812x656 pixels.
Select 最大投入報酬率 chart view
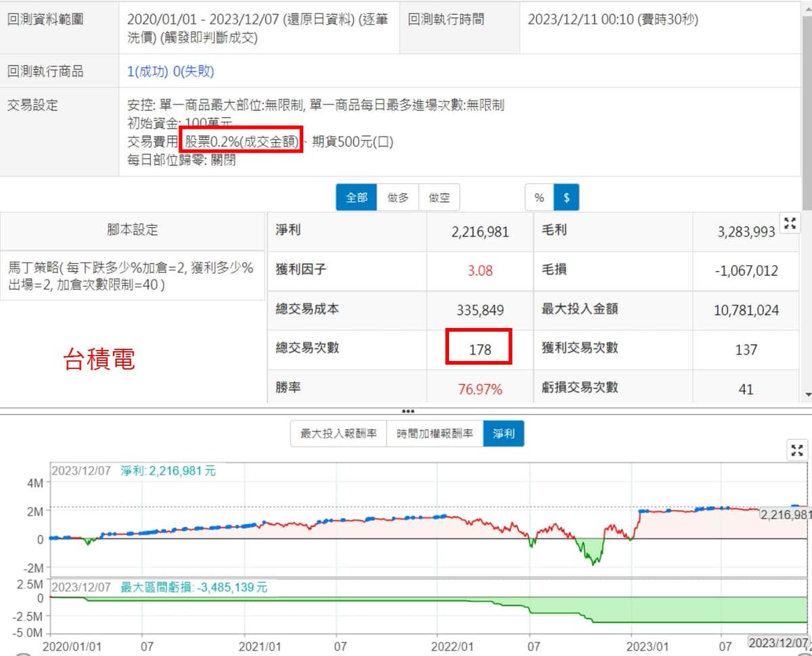(x=338, y=434)
